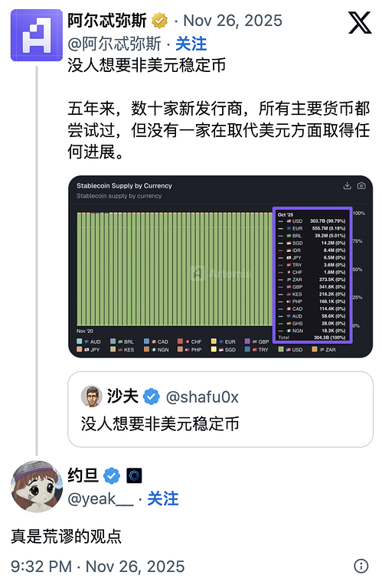The image size is (382, 588).
Task: Click the 9:32 PM timestamp
Action: (x=41, y=567)
